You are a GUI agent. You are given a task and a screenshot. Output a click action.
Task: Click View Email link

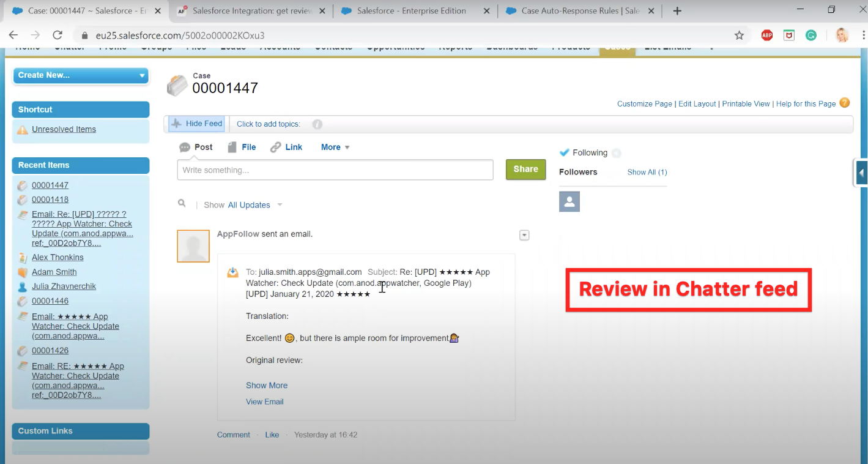tap(265, 402)
